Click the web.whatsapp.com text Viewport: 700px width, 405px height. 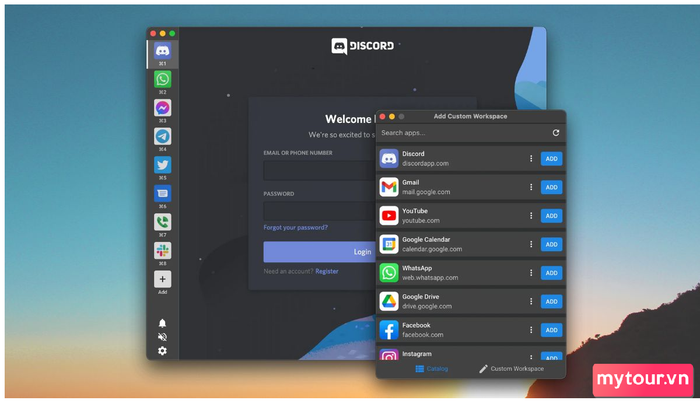(x=430, y=278)
